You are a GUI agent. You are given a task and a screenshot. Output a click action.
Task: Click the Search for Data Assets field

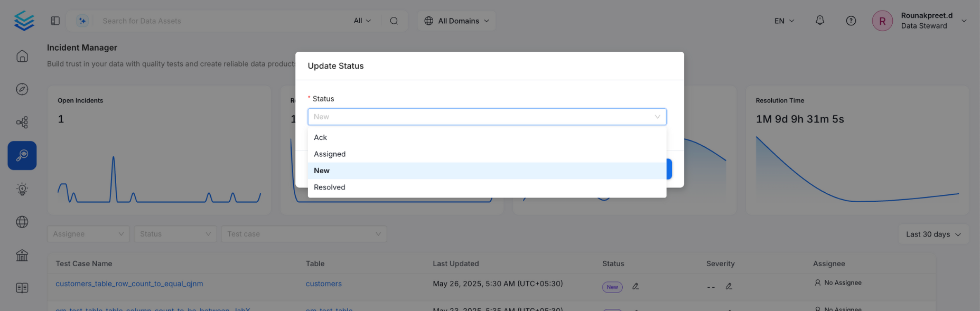point(222,21)
